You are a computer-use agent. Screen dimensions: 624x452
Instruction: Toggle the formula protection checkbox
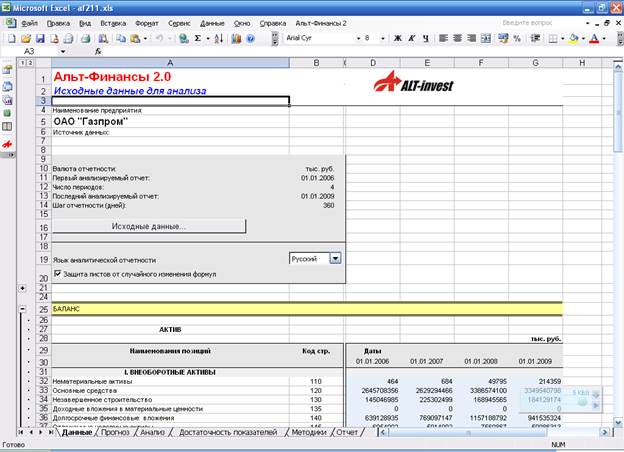point(58,273)
